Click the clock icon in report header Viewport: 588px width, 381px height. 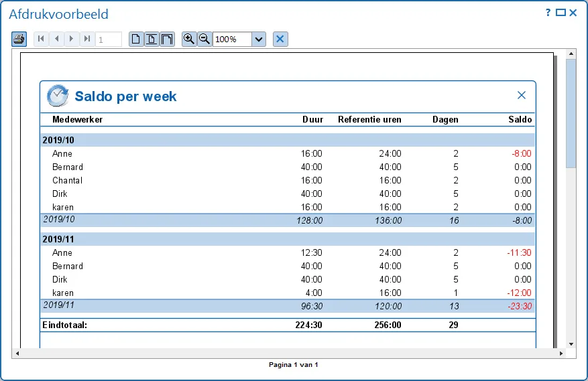click(x=58, y=96)
